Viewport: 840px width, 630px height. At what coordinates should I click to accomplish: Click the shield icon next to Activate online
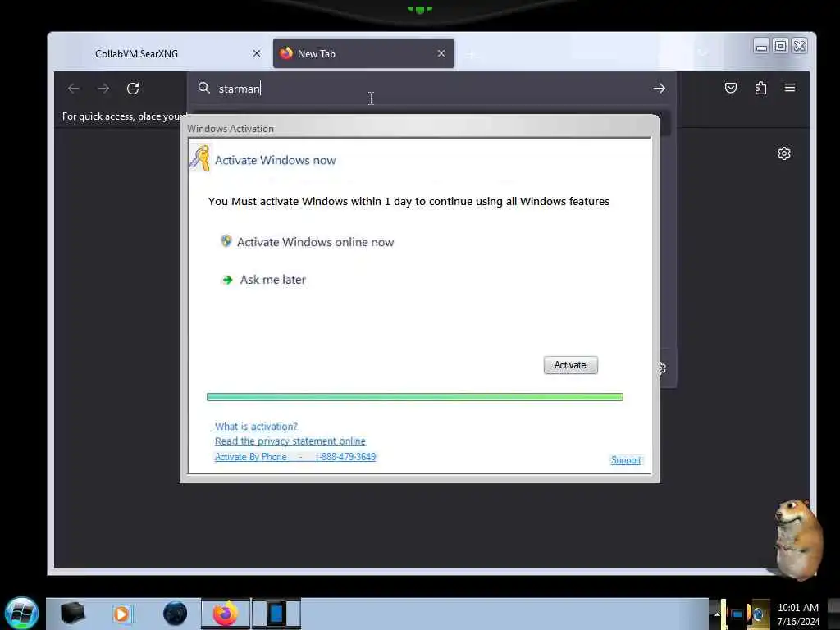pyautogui.click(x=226, y=241)
